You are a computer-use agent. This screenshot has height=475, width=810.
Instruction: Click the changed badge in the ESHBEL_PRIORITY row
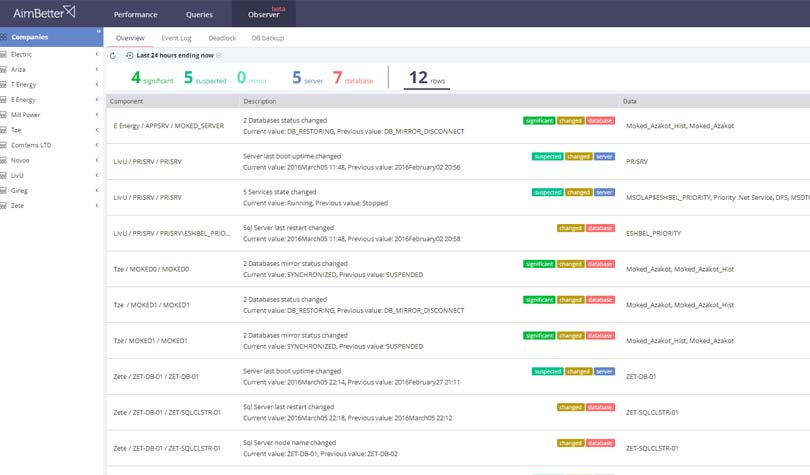click(571, 228)
